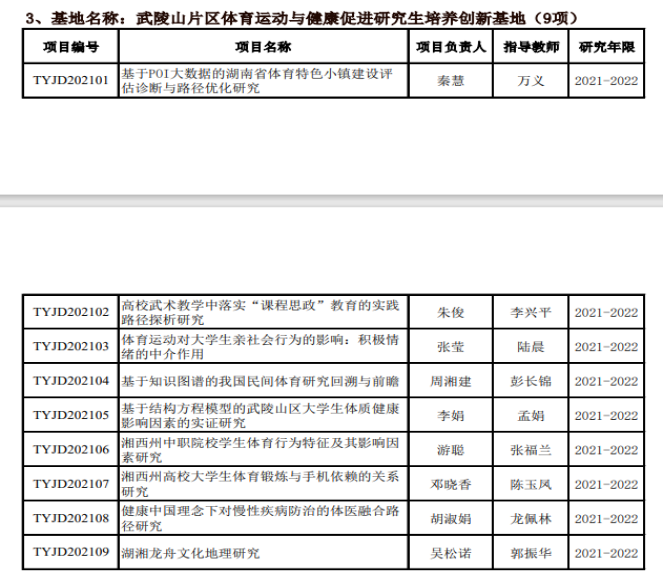
Task: Select project number TYJD202104
Action: click(71, 381)
